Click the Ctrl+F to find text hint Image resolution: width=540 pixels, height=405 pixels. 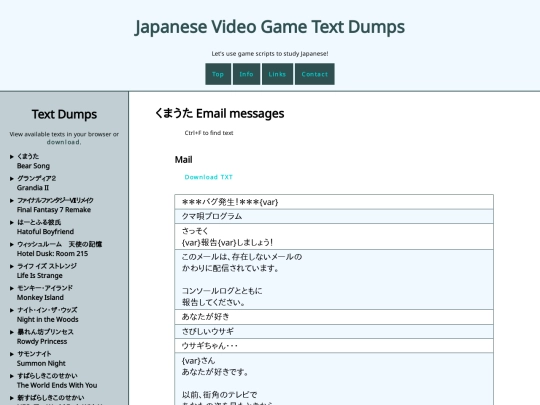[x=209, y=133]
